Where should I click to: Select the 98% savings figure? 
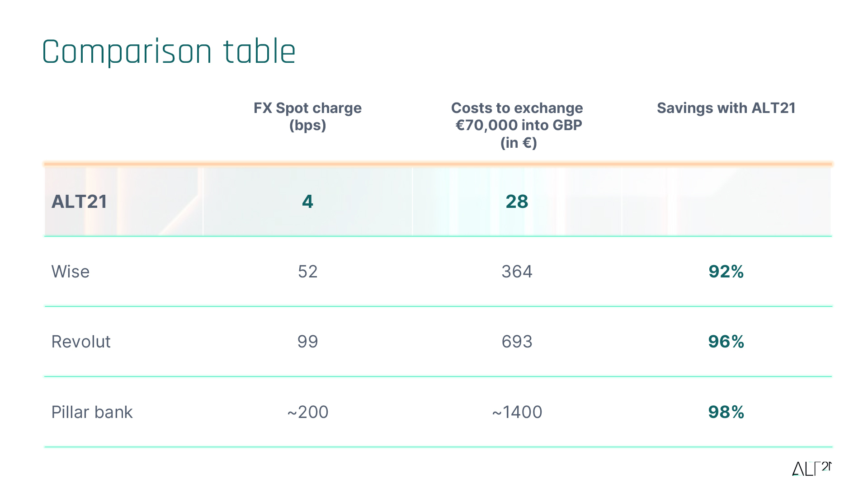(x=726, y=412)
